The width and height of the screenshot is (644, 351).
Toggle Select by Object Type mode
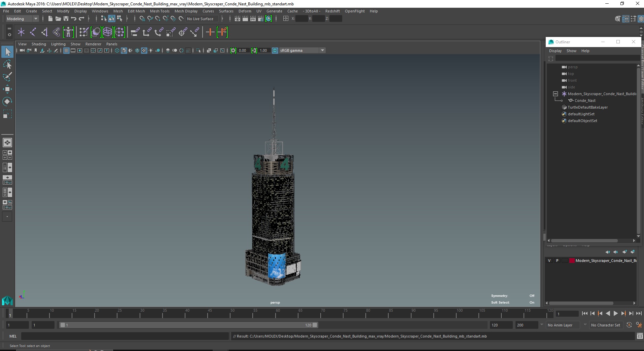(112, 19)
